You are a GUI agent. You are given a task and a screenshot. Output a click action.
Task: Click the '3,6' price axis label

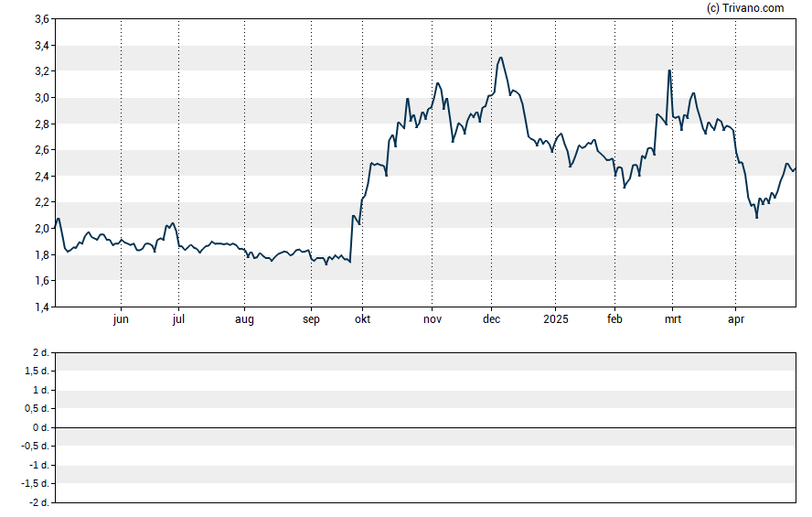coord(42,19)
